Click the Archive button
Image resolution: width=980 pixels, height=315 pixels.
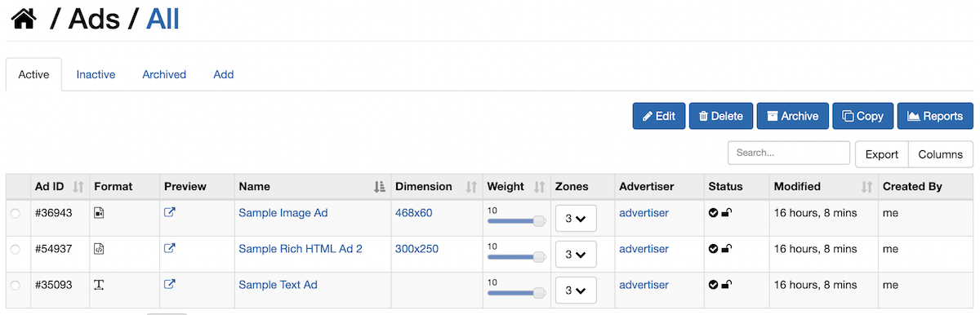793,116
